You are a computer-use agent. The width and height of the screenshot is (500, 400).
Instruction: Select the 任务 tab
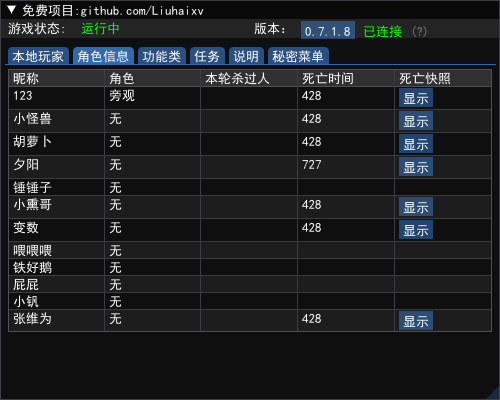pyautogui.click(x=207, y=56)
